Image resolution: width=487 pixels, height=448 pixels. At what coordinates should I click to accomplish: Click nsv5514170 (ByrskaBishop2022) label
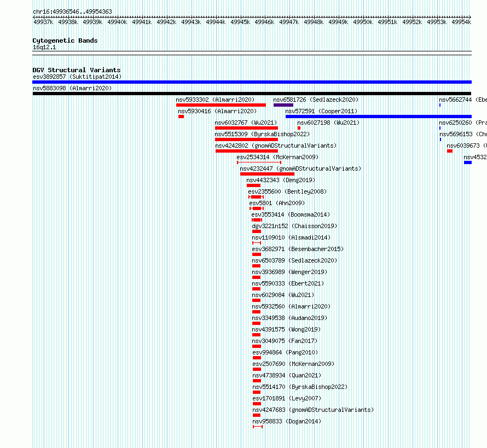(x=300, y=387)
